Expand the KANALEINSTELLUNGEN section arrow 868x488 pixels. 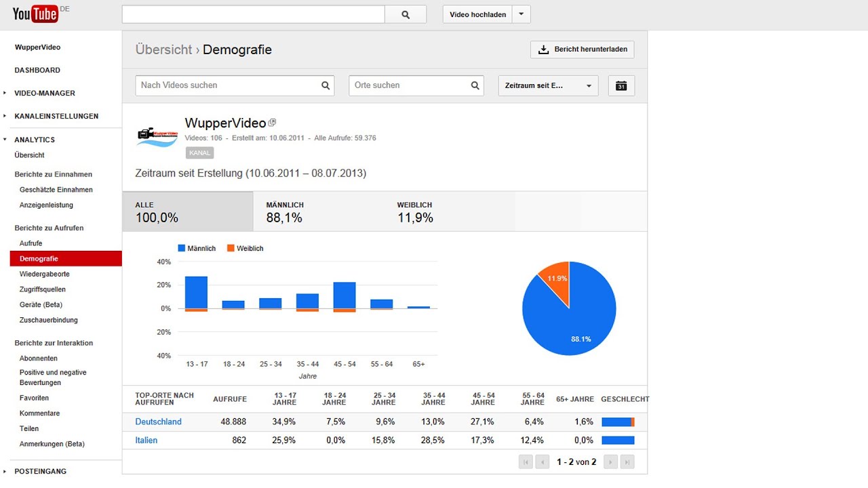pyautogui.click(x=5, y=117)
